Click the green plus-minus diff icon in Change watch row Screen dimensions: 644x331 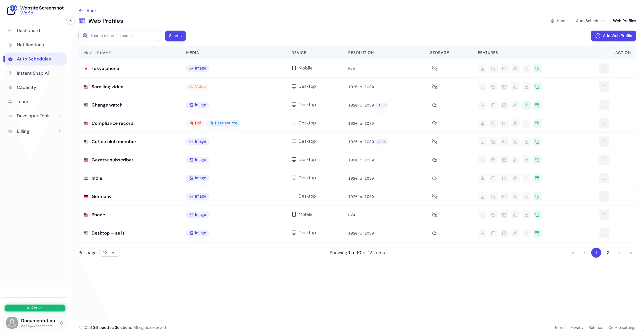coord(526,105)
